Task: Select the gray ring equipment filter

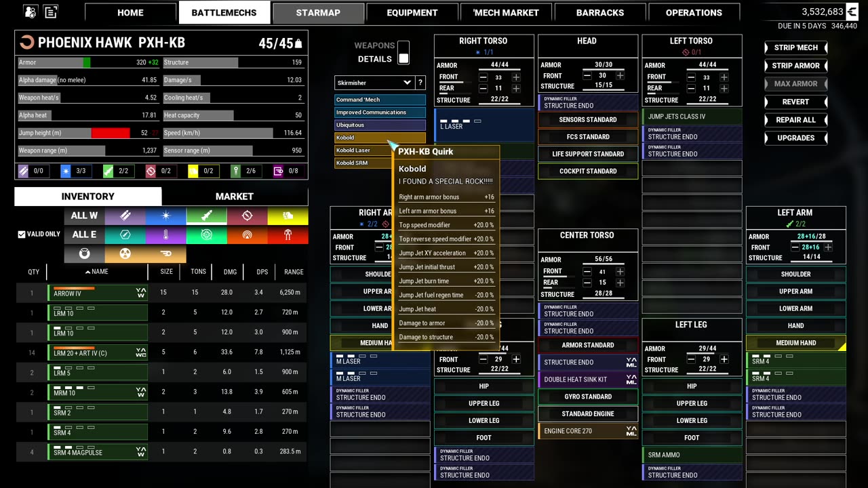Action: (84, 253)
